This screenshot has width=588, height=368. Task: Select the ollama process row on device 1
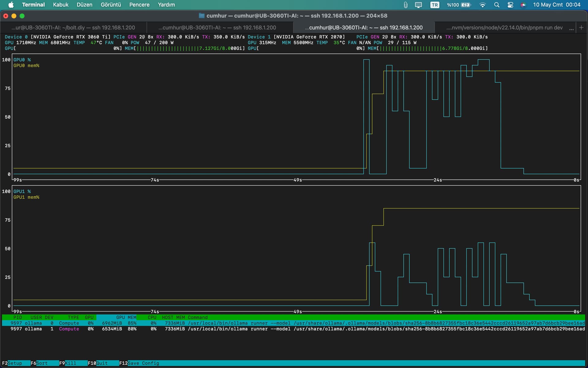coord(293,329)
